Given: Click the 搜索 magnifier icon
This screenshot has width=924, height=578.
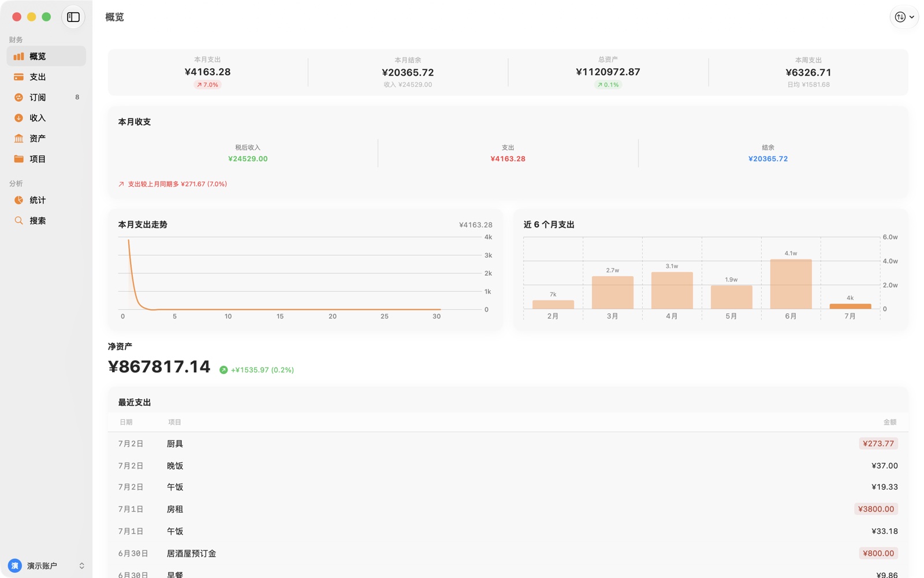Looking at the screenshot, I should (18, 220).
